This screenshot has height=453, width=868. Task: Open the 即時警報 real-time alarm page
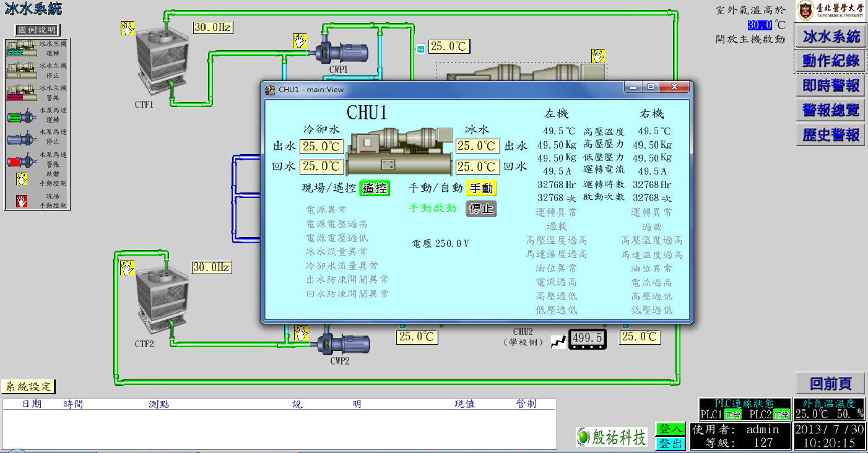point(831,85)
